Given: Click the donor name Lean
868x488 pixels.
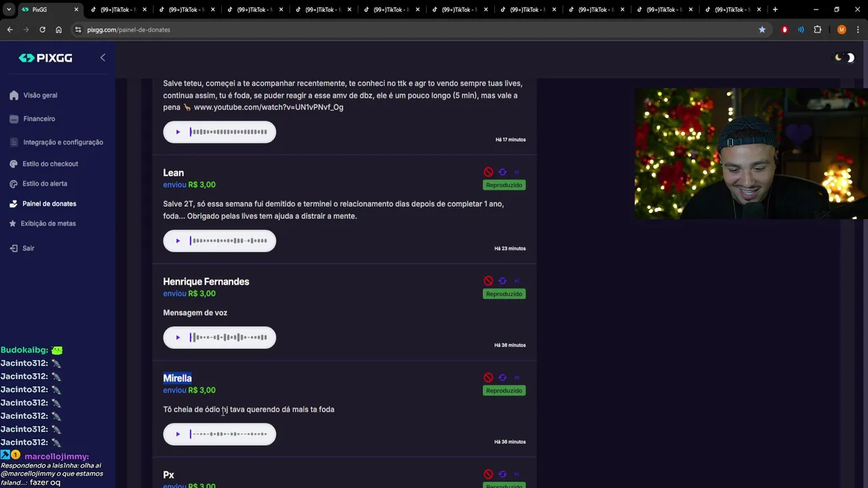Looking at the screenshot, I should pos(173,173).
